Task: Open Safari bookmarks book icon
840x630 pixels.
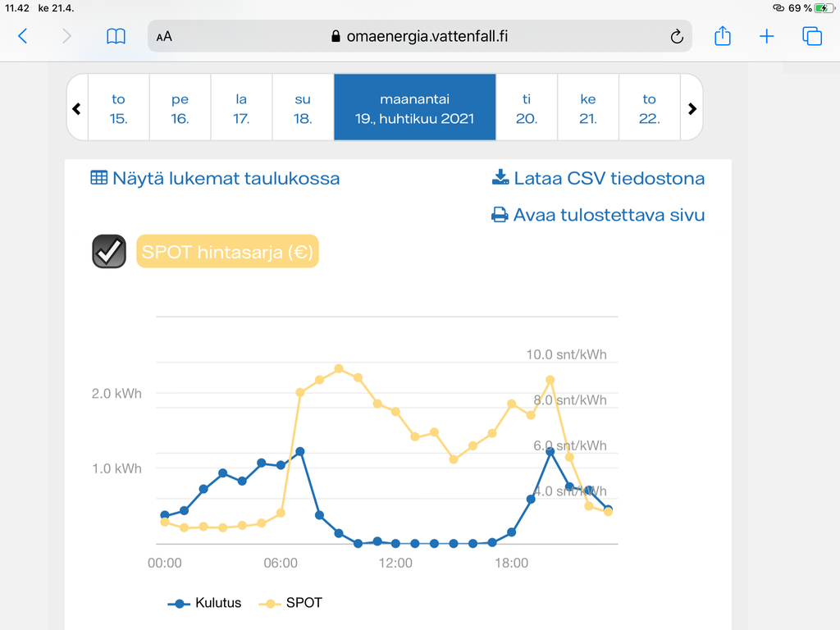Action: 116,36
